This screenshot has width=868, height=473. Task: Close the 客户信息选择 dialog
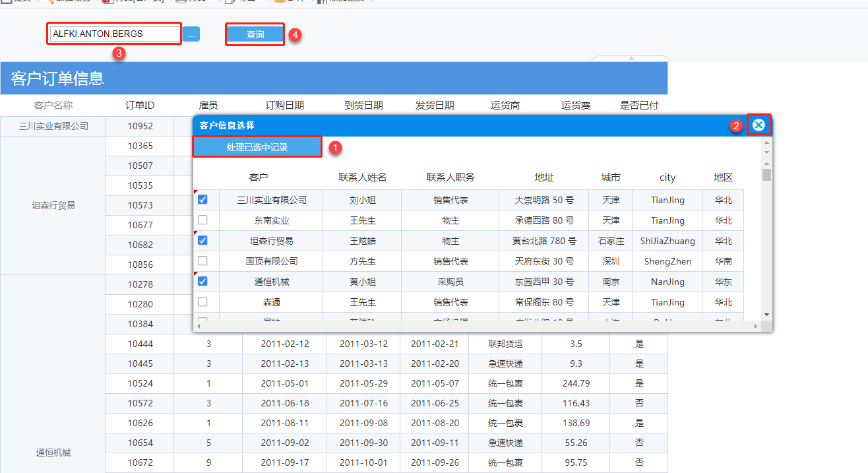click(x=759, y=125)
